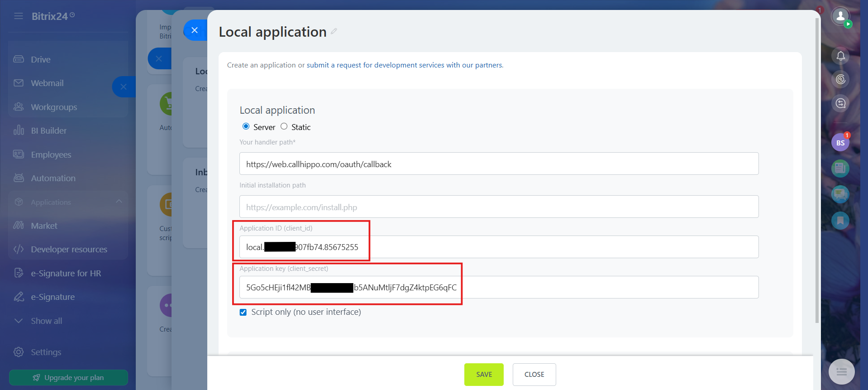The width and height of the screenshot is (868, 390).
Task: Click the Applications cube icon
Action: [x=19, y=202]
